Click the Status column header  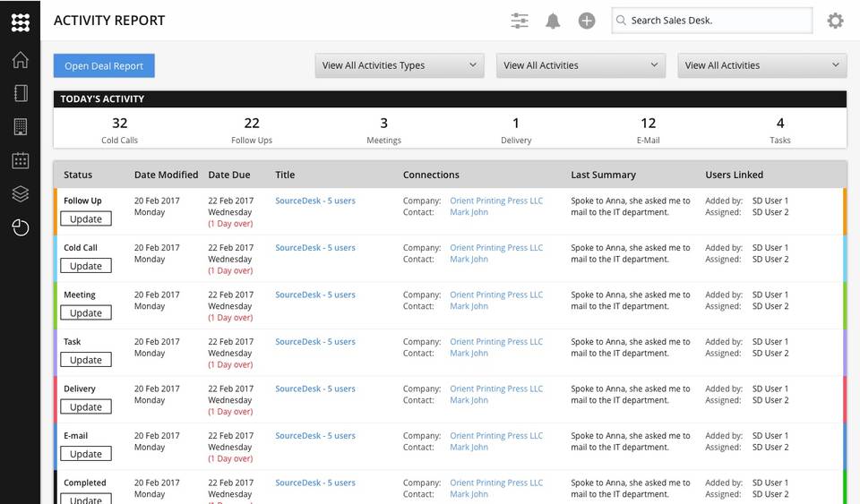78,175
